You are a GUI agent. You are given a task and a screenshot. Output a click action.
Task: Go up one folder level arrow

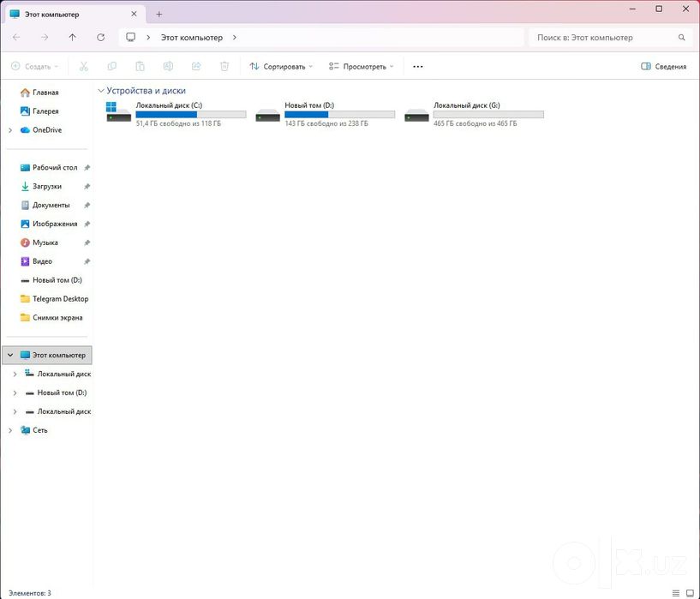click(72, 38)
